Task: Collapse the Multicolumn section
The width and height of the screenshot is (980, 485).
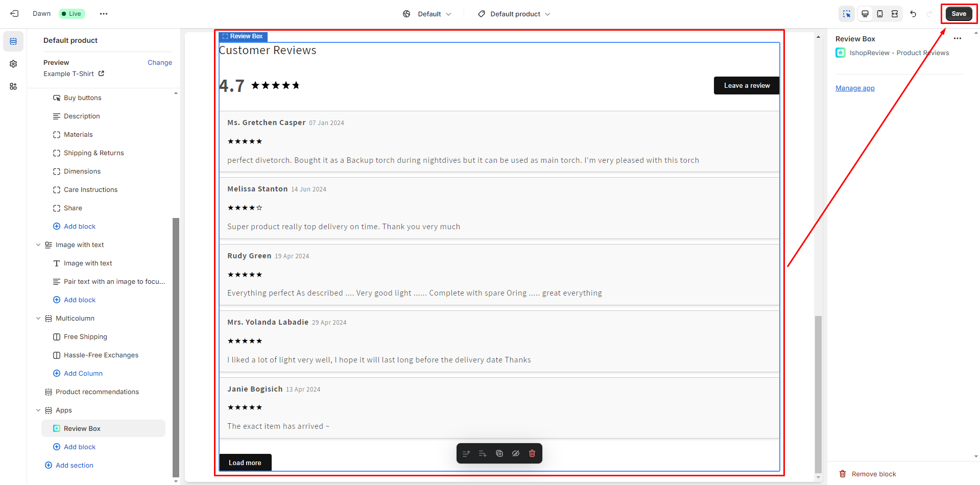Action: click(x=38, y=319)
